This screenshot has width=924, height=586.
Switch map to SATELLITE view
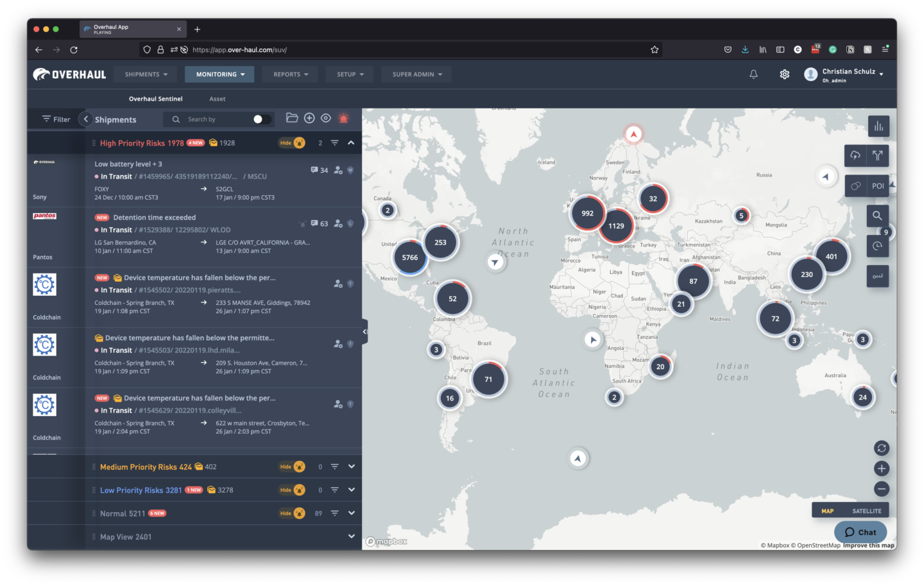(866, 511)
